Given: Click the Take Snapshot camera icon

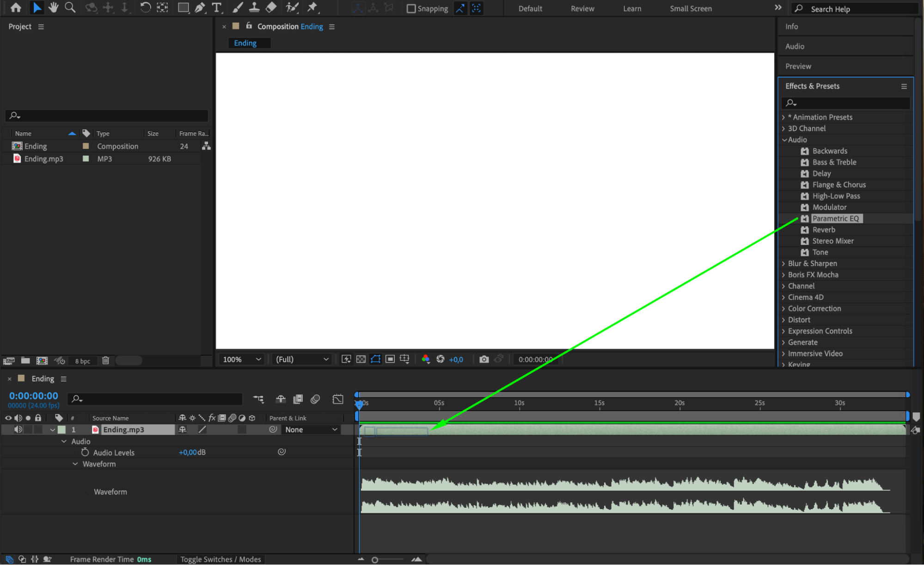Looking at the screenshot, I should [483, 359].
